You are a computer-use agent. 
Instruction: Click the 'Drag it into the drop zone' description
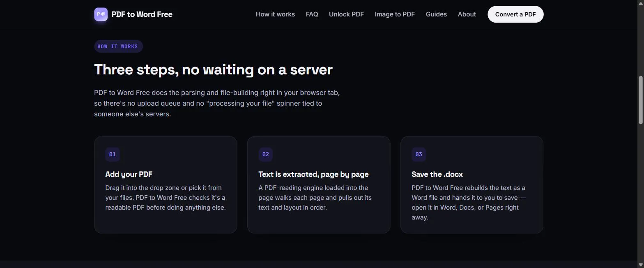click(166, 198)
